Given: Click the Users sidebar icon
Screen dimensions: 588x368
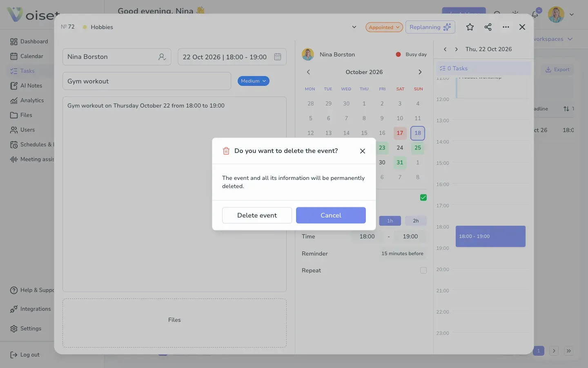Looking at the screenshot, I should tap(14, 130).
